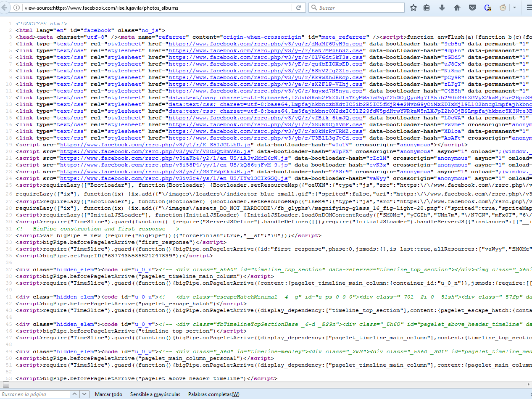Click the 'first_response' beforePageletArrive text
532x399 pixels.
tap(121, 242)
